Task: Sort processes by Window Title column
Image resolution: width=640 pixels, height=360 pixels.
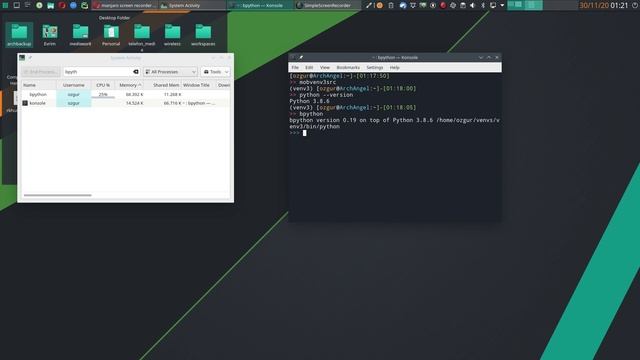Action: tap(198, 85)
